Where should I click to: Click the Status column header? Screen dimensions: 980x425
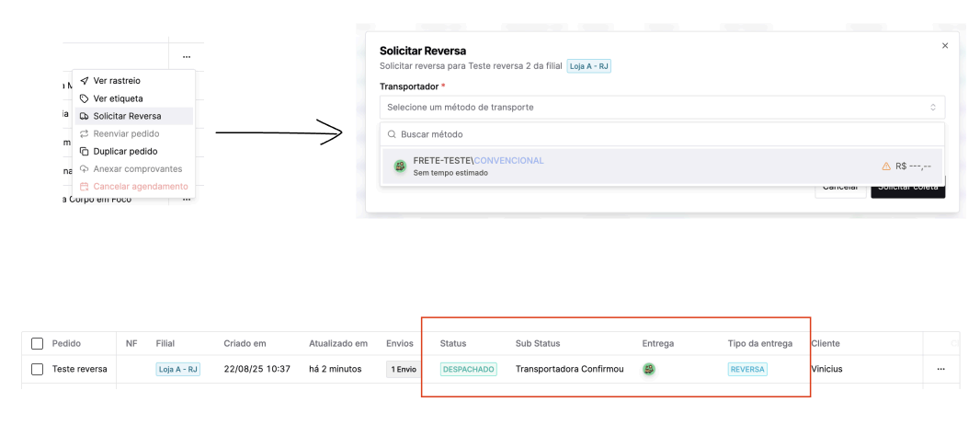pos(453,344)
